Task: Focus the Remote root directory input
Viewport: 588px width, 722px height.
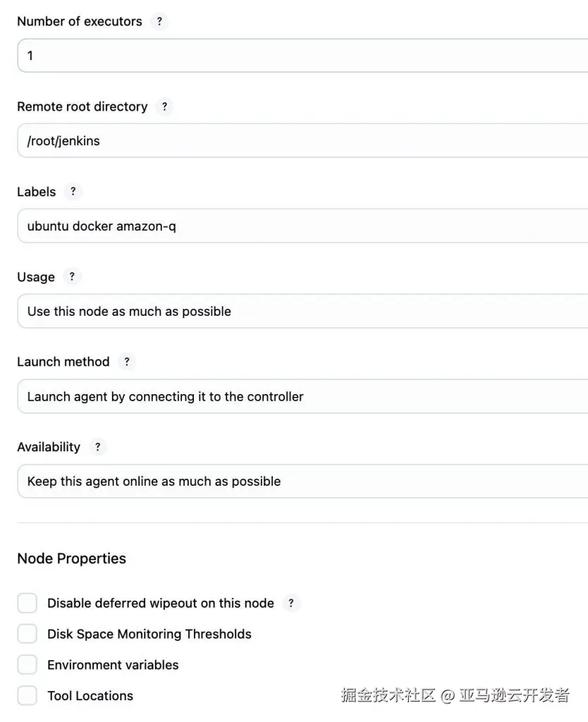Action: coord(303,140)
